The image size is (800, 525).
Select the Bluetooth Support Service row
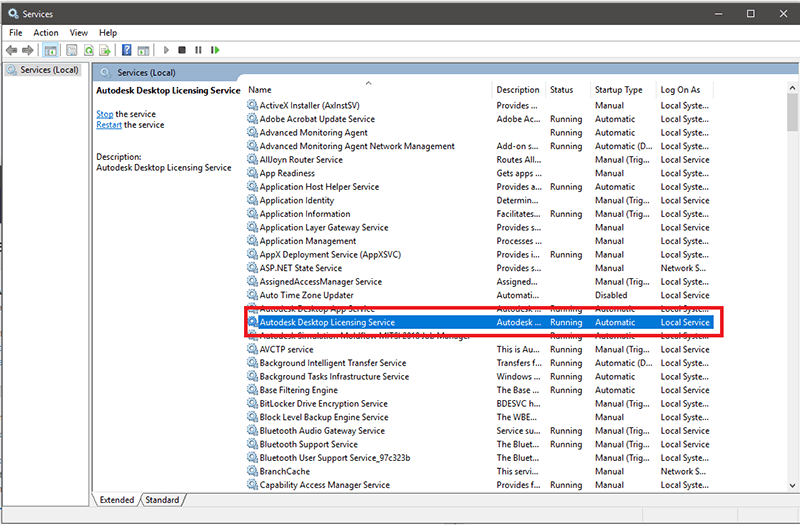point(308,445)
